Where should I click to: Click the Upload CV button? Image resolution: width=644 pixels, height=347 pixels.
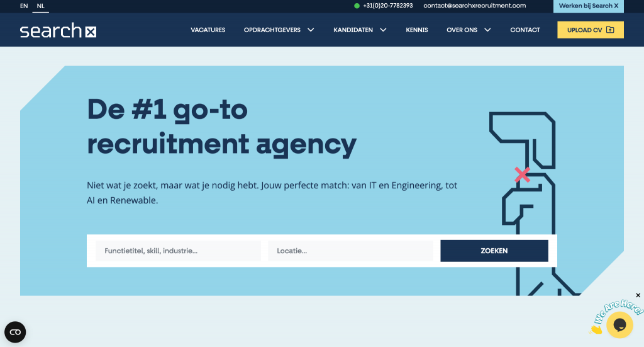(x=590, y=30)
